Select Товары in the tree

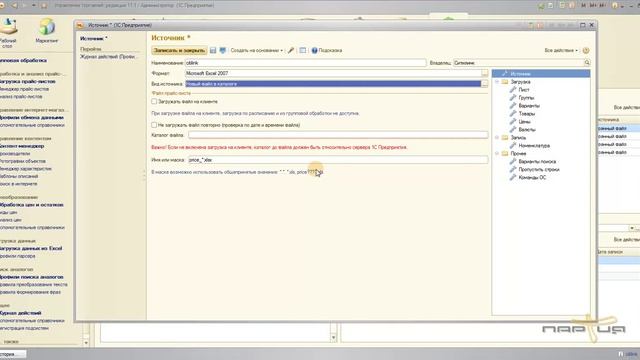(527, 113)
